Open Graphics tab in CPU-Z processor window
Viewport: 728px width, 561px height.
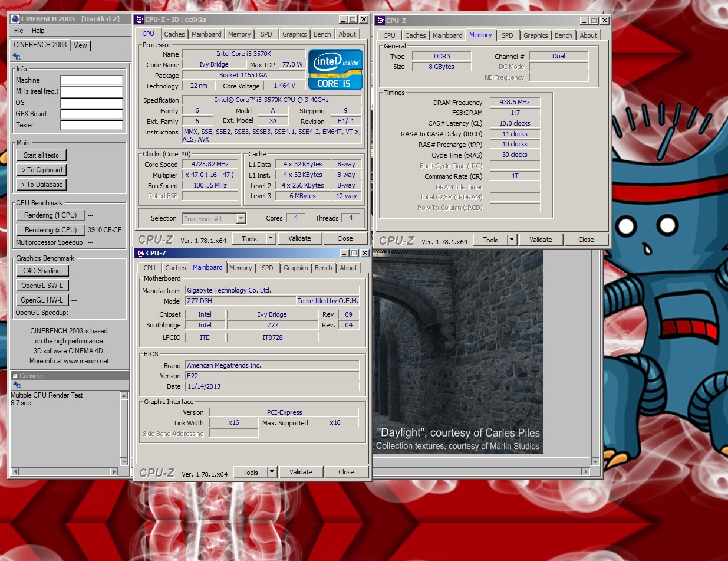click(x=294, y=34)
